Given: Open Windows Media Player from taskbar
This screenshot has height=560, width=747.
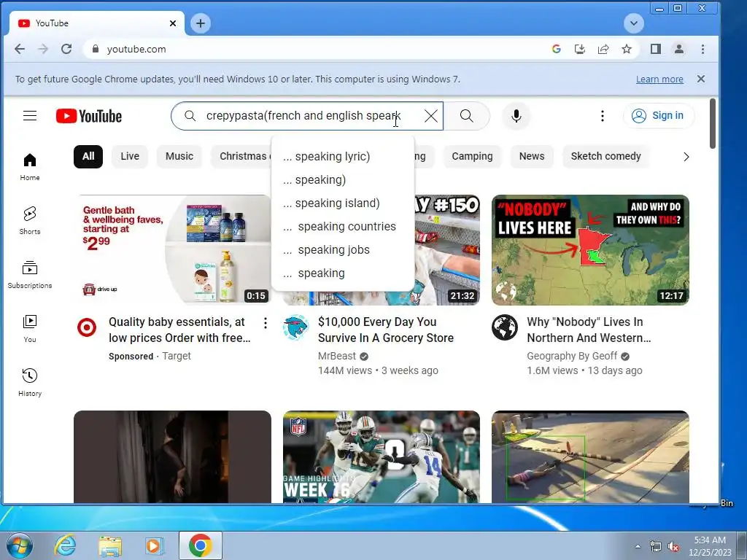Looking at the screenshot, I should 155,545.
